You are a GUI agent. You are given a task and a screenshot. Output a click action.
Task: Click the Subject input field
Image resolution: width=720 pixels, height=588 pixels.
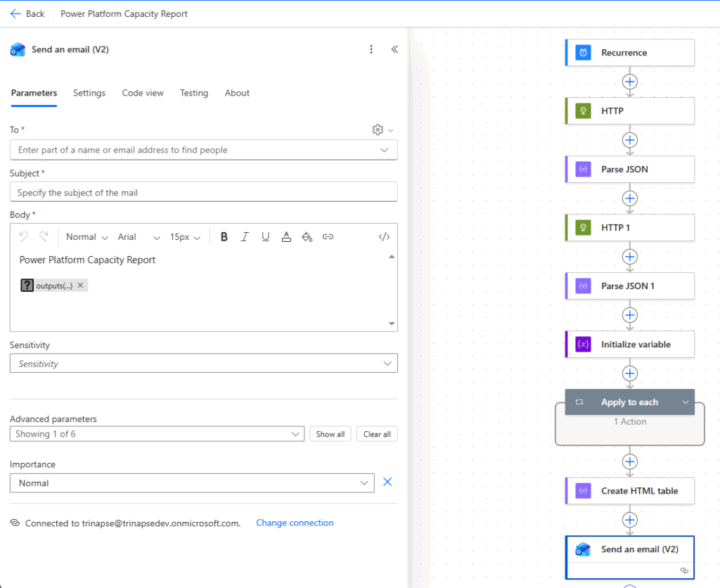tap(203, 192)
